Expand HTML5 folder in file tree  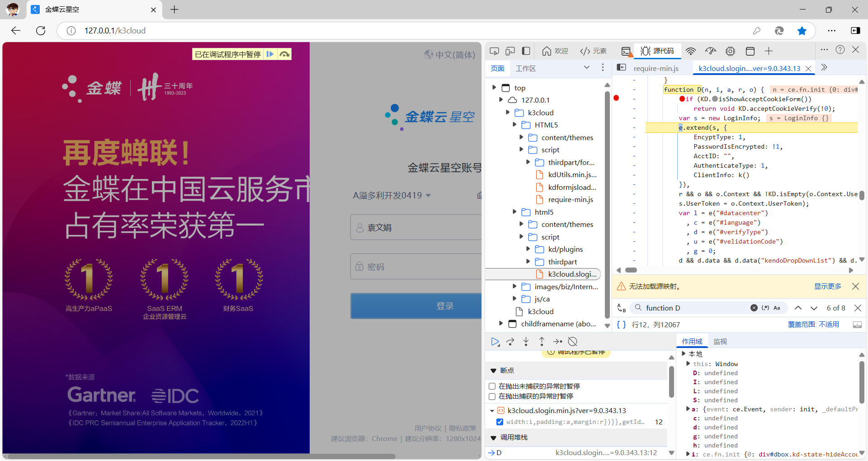(x=514, y=125)
